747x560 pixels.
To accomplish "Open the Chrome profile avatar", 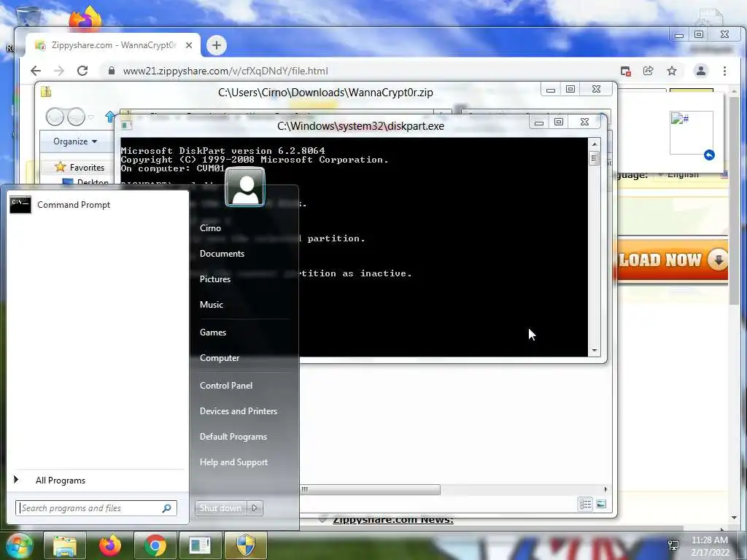I will pos(701,71).
